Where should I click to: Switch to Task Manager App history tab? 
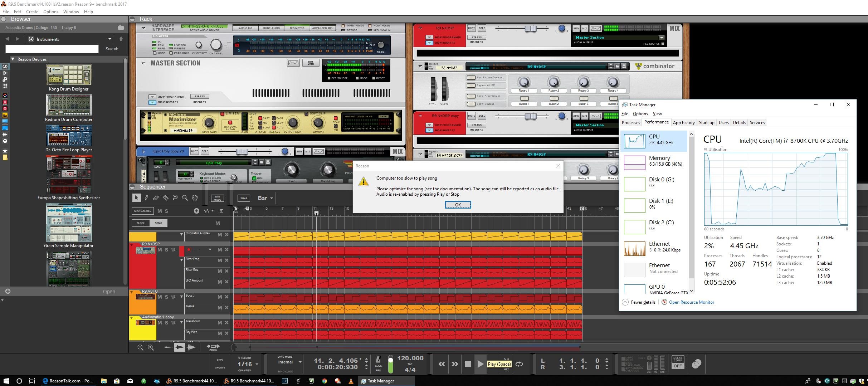[x=683, y=122]
